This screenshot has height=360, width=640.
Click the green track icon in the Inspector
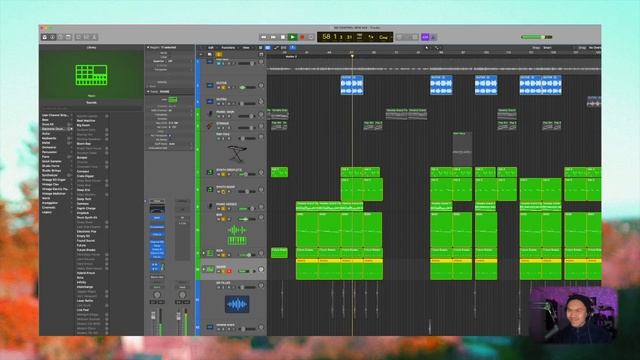click(x=173, y=100)
